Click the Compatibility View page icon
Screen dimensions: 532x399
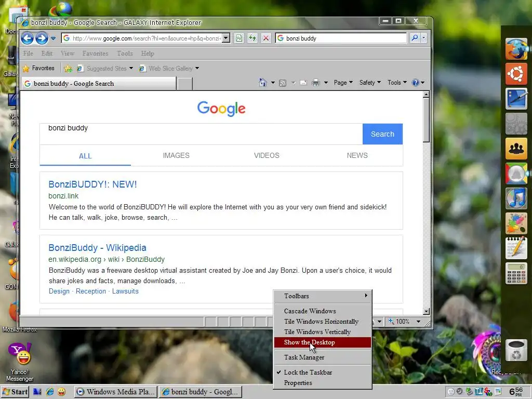click(239, 38)
